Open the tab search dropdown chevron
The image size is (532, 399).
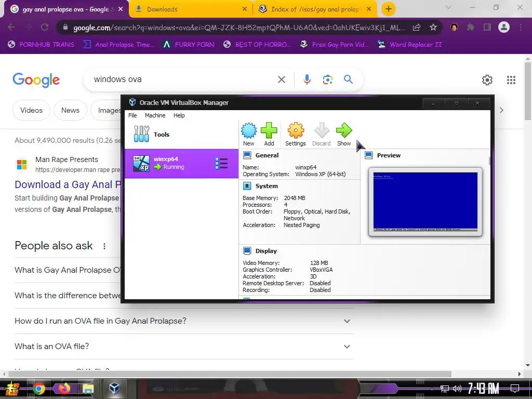point(448,7)
